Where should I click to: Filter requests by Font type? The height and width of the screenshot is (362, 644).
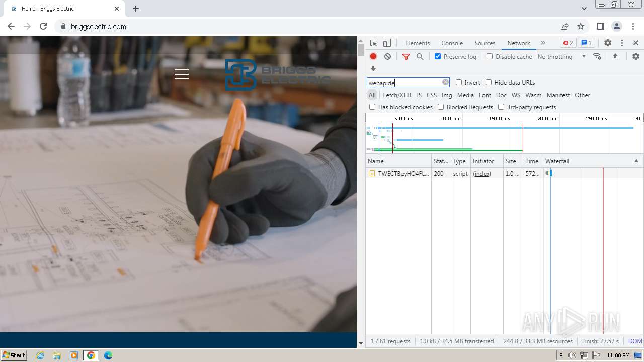click(x=485, y=95)
